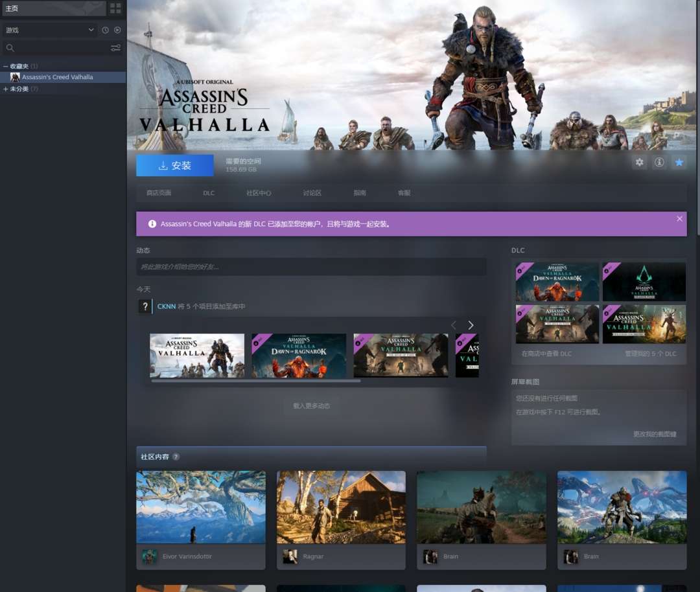Open the horse rider screenshot by Brain
This screenshot has width=700, height=592.
(x=481, y=507)
